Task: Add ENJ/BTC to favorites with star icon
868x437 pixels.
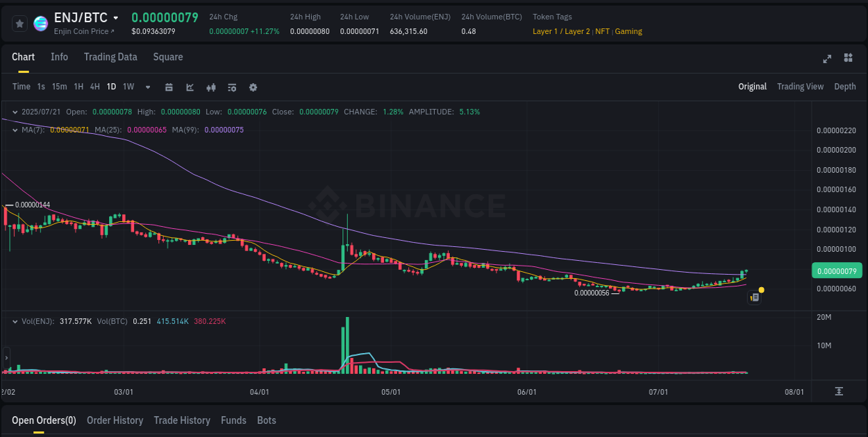Action: (20, 24)
